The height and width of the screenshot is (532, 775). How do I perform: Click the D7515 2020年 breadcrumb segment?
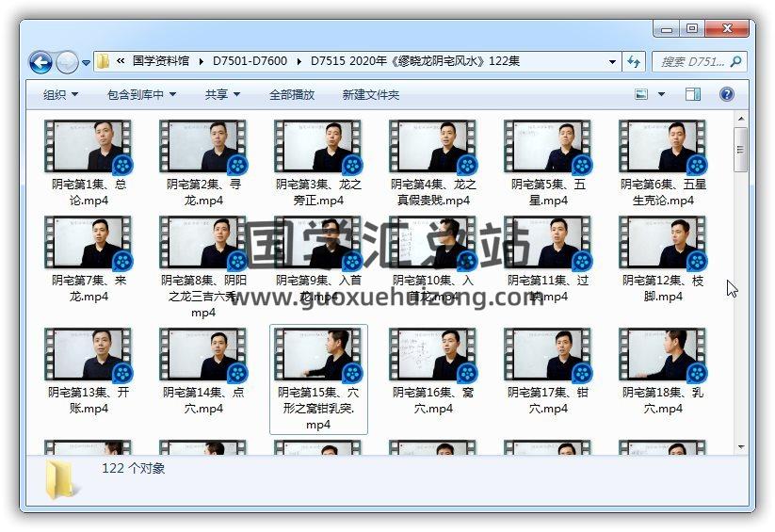[415, 61]
